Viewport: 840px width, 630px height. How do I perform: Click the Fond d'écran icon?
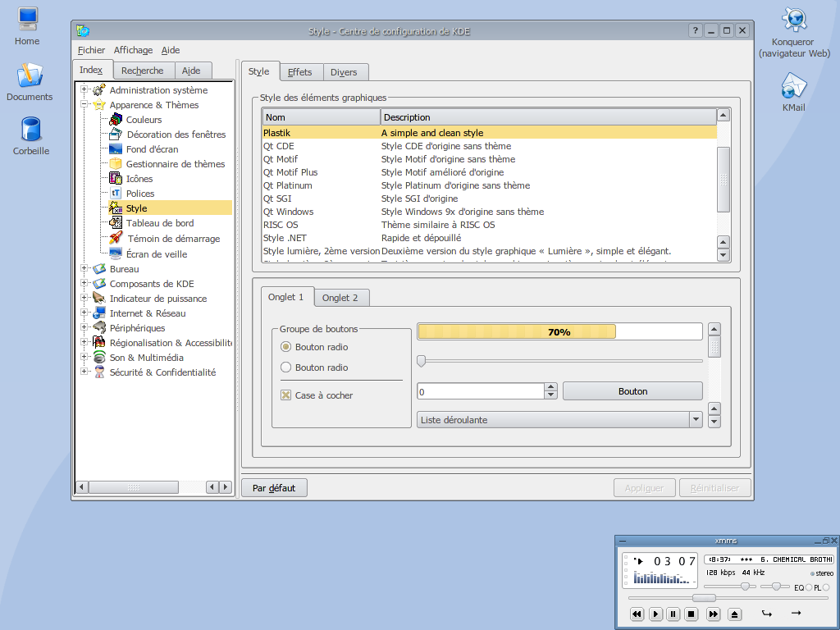click(115, 149)
